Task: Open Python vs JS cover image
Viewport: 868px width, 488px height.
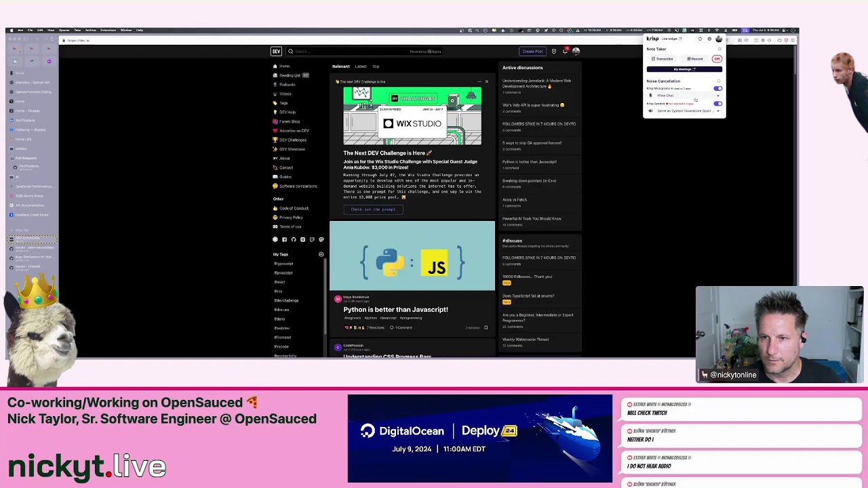Action: tap(412, 256)
